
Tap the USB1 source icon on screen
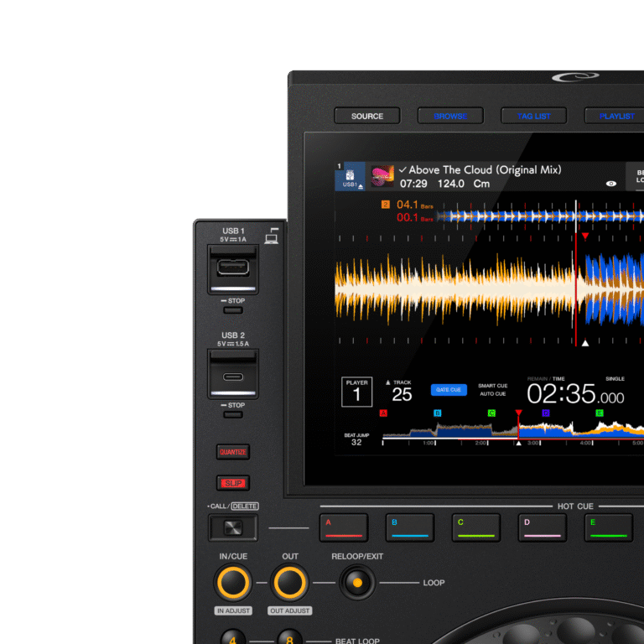coord(350,177)
